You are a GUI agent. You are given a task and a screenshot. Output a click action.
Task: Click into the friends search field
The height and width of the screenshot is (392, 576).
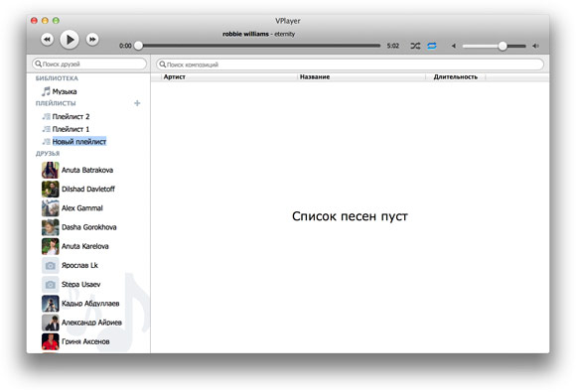click(89, 64)
